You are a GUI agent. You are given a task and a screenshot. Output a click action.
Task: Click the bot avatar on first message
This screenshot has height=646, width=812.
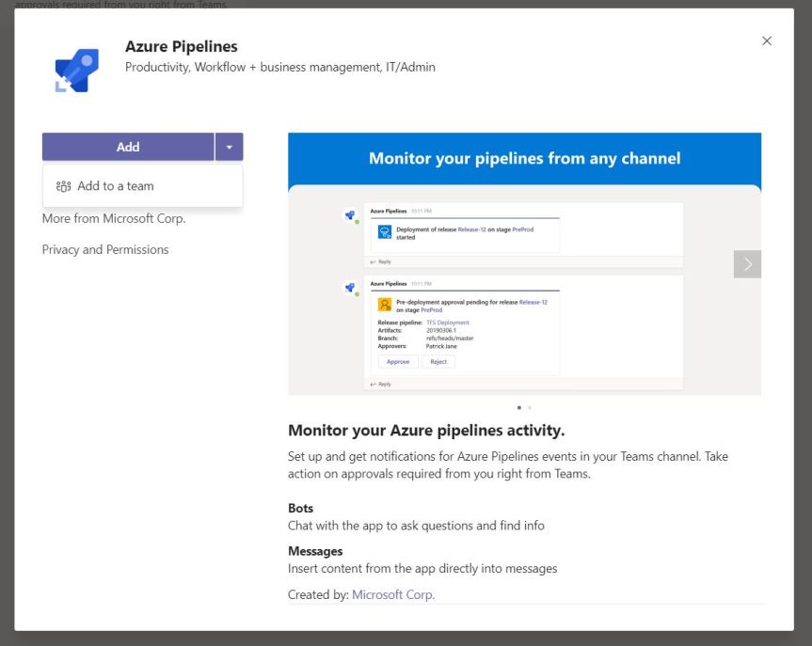click(x=350, y=215)
